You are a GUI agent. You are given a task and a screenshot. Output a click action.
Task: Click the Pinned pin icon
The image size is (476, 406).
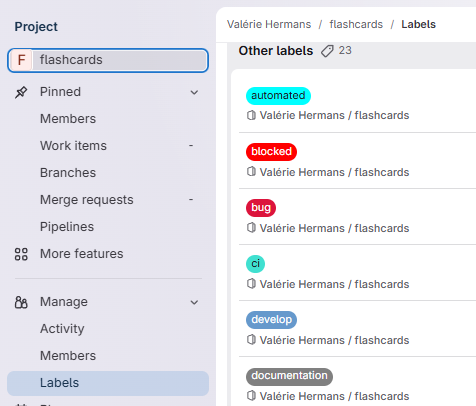(21, 92)
